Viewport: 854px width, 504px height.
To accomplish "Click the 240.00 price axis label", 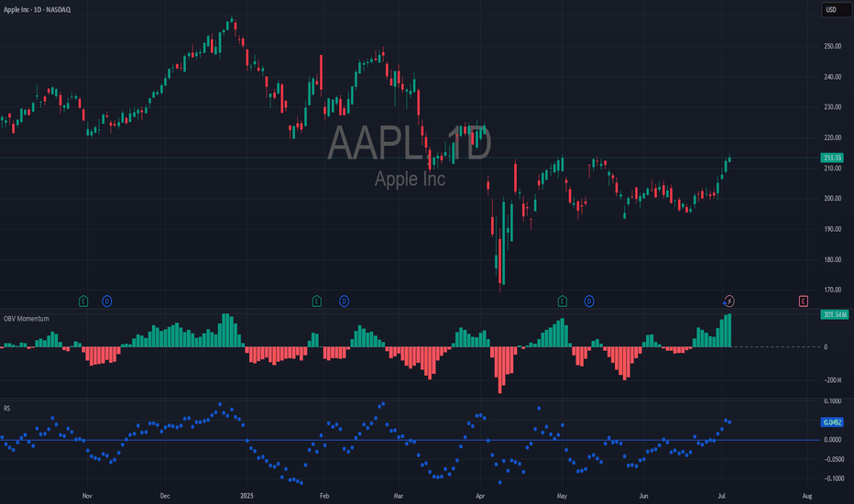I will 833,77.
